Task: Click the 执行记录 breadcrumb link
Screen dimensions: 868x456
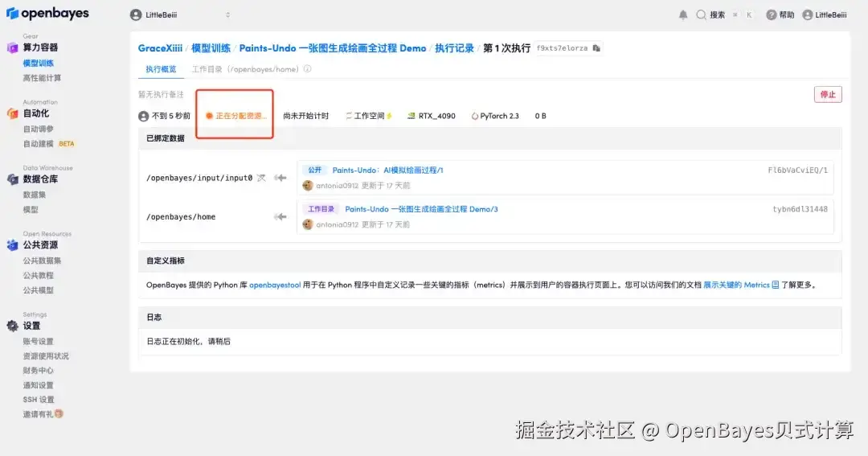Action: 454,48
